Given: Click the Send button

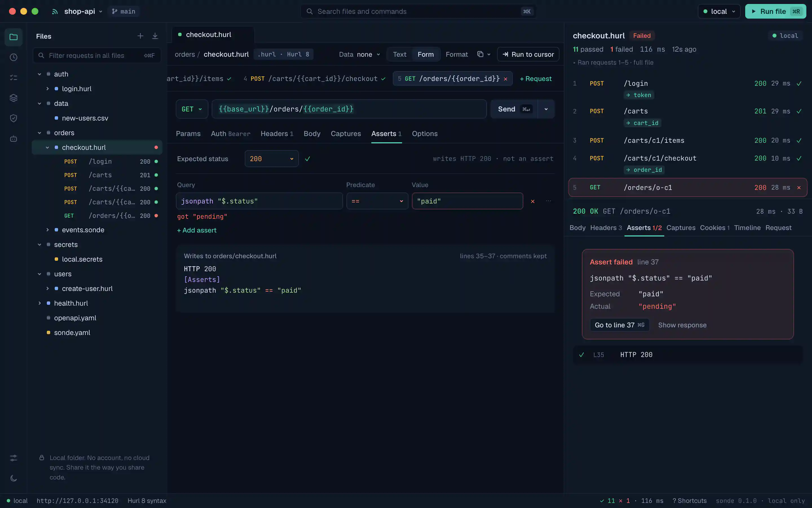Looking at the screenshot, I should tap(514, 109).
